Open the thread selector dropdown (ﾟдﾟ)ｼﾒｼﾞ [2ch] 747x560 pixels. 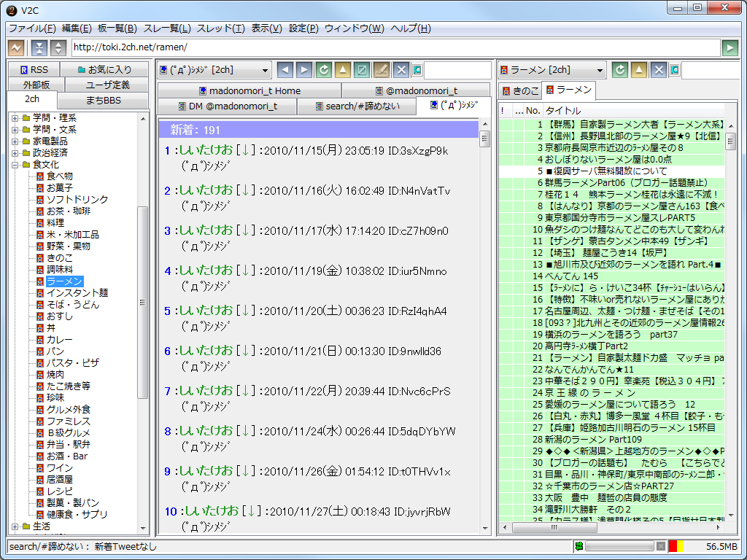[x=214, y=70]
